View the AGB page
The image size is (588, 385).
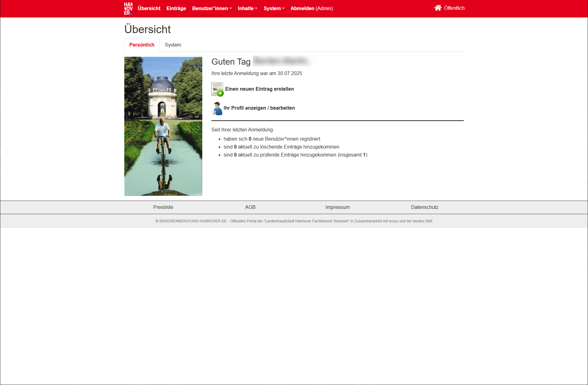(x=250, y=207)
